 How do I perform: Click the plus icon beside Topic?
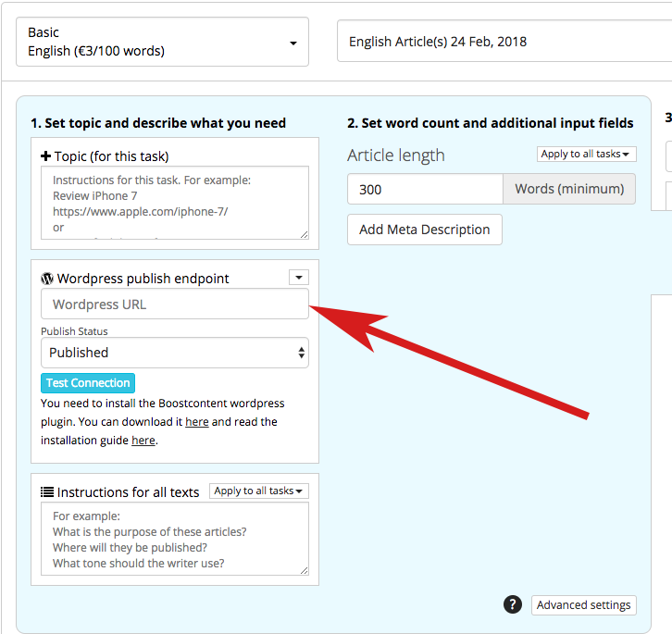46,156
